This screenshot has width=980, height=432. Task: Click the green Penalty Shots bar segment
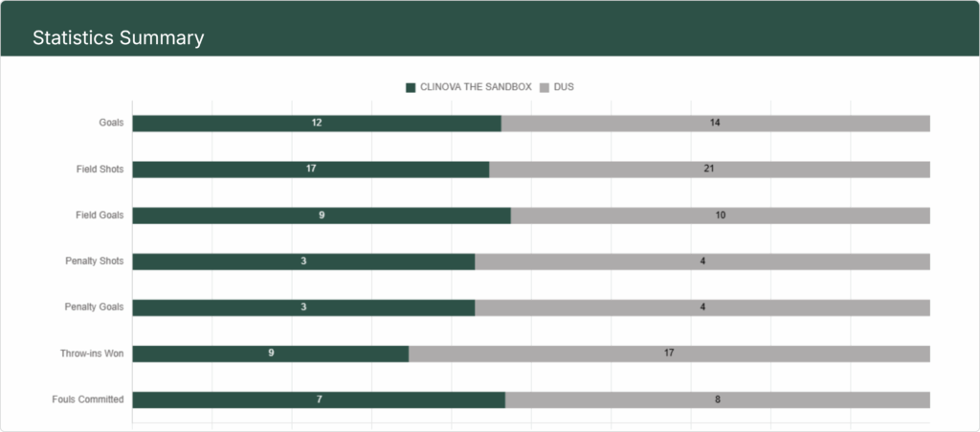[302, 261]
